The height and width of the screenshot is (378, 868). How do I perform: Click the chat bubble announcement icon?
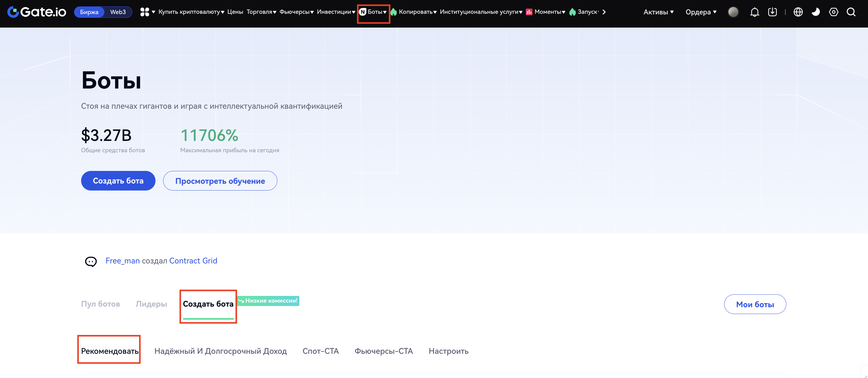click(91, 261)
